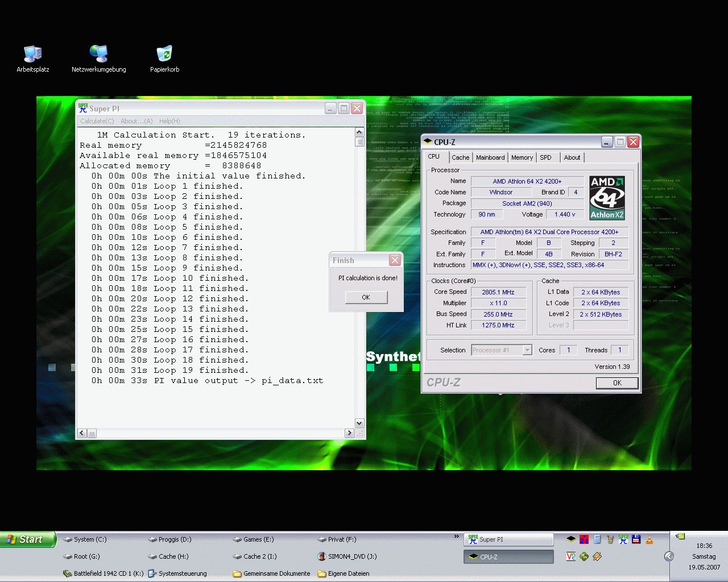This screenshot has height=582, width=728.
Task: Click the Voltage 1.440 v field
Action: (565, 214)
